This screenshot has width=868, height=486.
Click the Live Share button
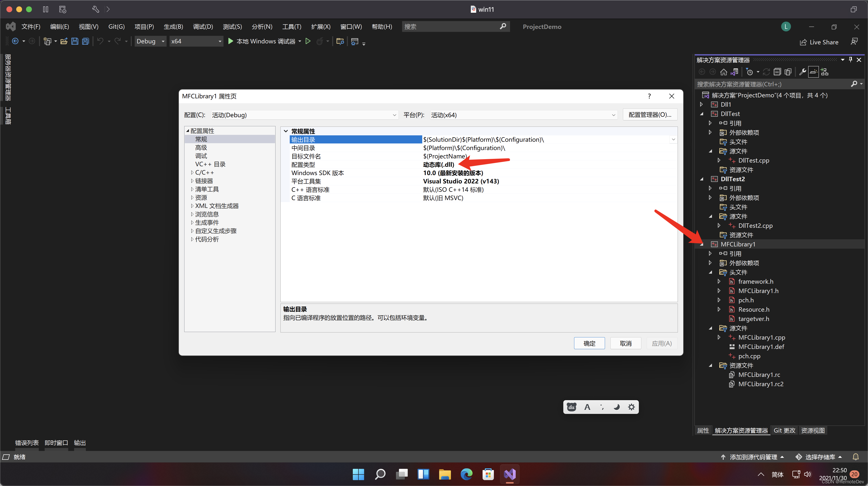819,42
